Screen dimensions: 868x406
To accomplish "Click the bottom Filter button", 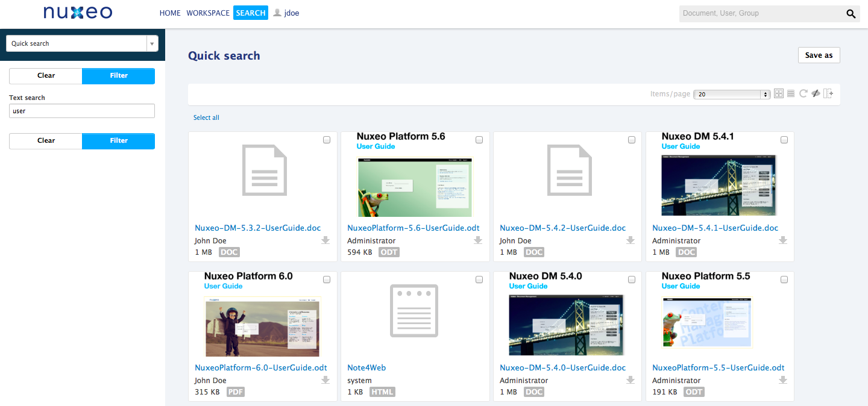I will tap(119, 140).
